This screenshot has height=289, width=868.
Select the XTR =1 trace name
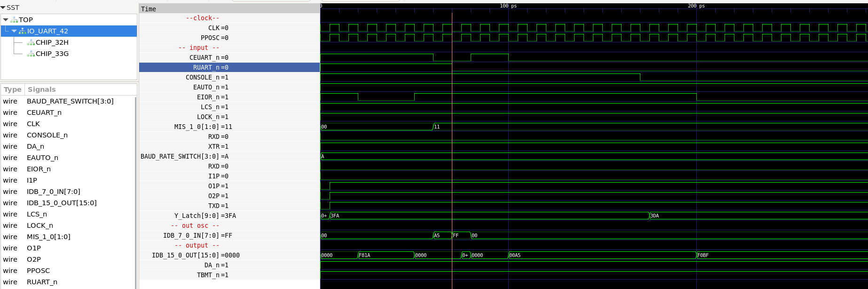[x=218, y=146]
